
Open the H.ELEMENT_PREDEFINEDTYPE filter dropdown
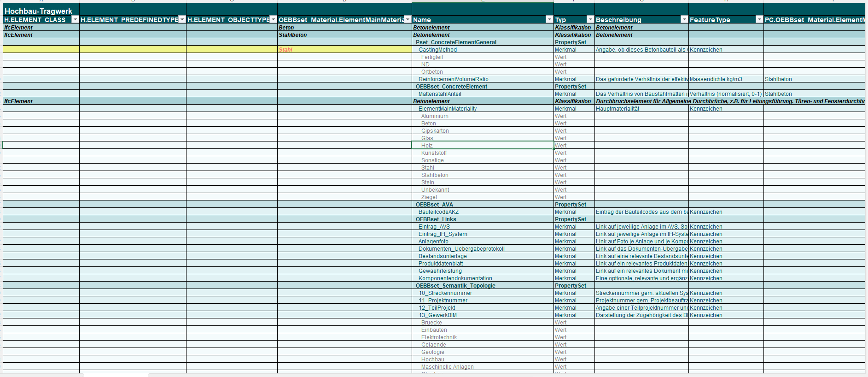click(182, 19)
